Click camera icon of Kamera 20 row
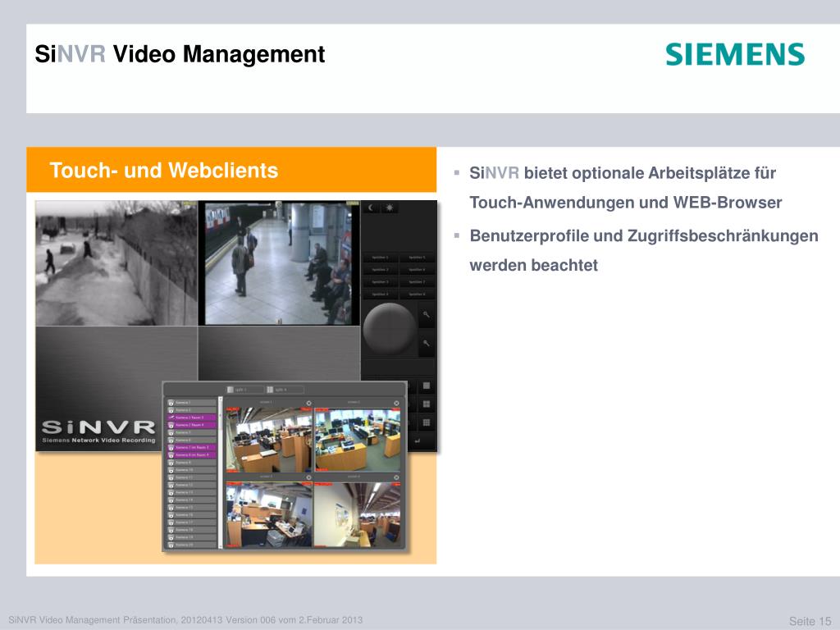Viewport: 840px width, 630px height. (x=171, y=545)
